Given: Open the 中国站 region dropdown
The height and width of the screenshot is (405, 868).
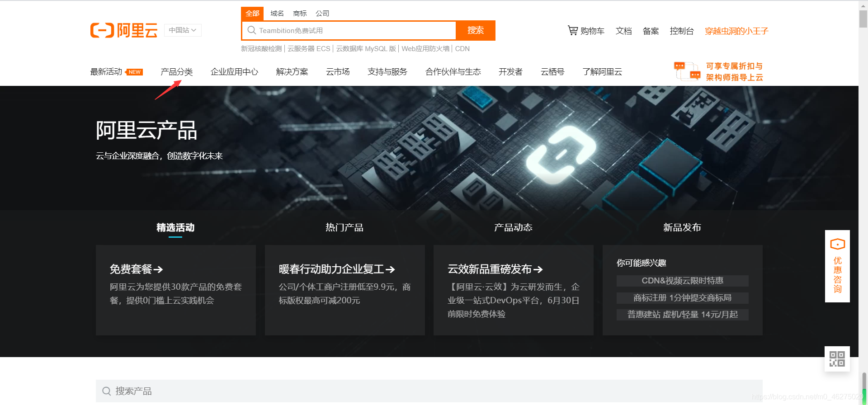Looking at the screenshot, I should (x=183, y=30).
